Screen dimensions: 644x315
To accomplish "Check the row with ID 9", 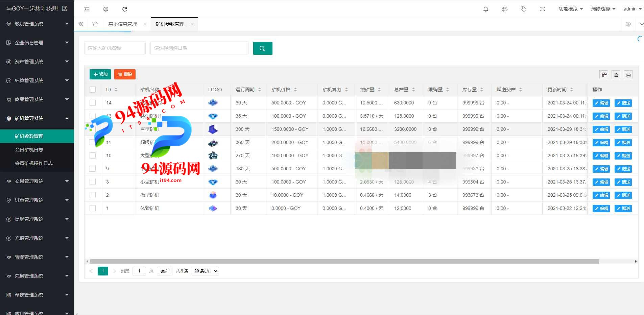I will click(93, 169).
